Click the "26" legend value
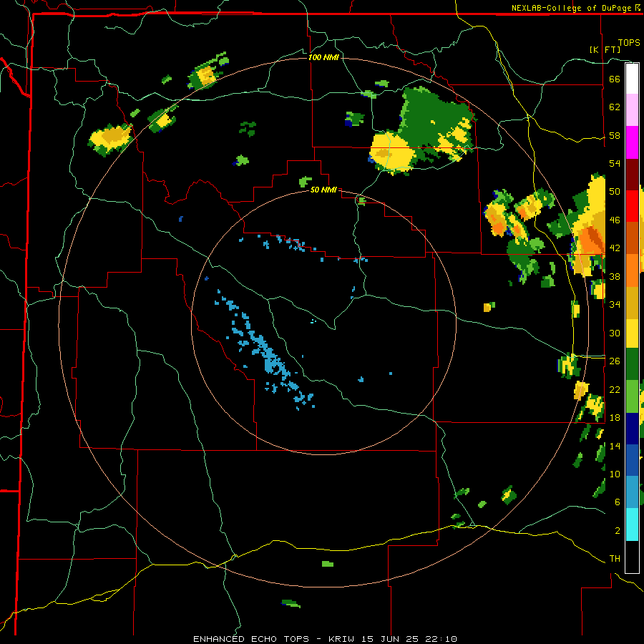Viewport: 644px width, 644px height. (x=615, y=361)
